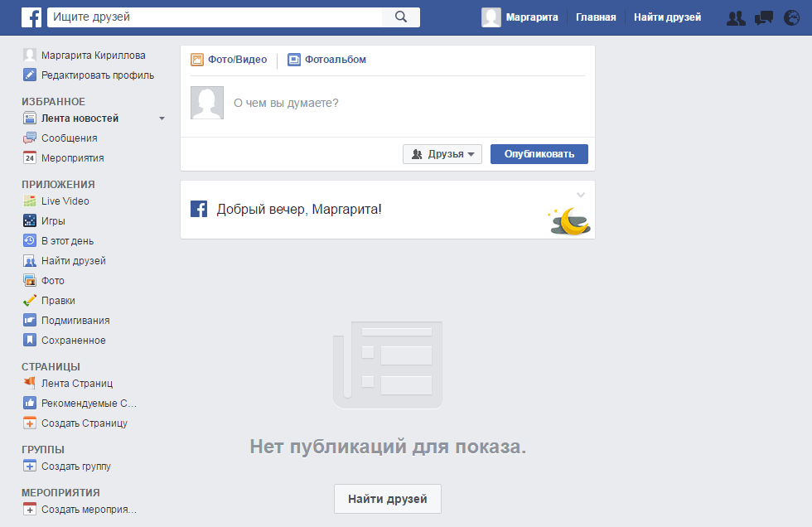Screen dimensions: 812x527
Task: Open Редактировать профиль link
Action: point(98,75)
